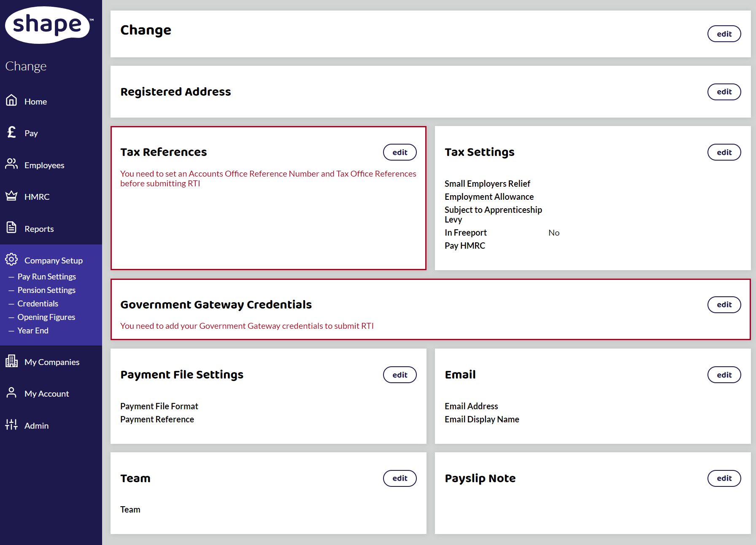756x545 pixels.
Task: Click the HMRC crown icon
Action: click(11, 196)
